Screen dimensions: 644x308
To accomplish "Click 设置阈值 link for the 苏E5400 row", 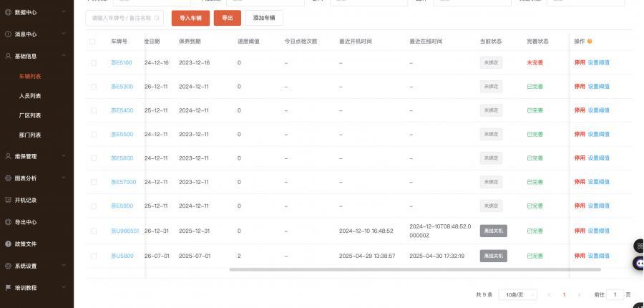I will tap(599, 110).
